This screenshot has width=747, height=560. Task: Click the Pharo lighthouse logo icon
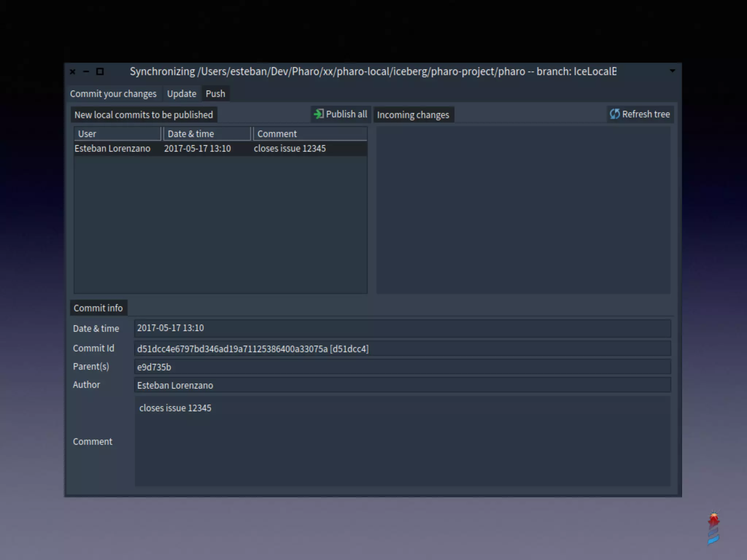tap(713, 528)
